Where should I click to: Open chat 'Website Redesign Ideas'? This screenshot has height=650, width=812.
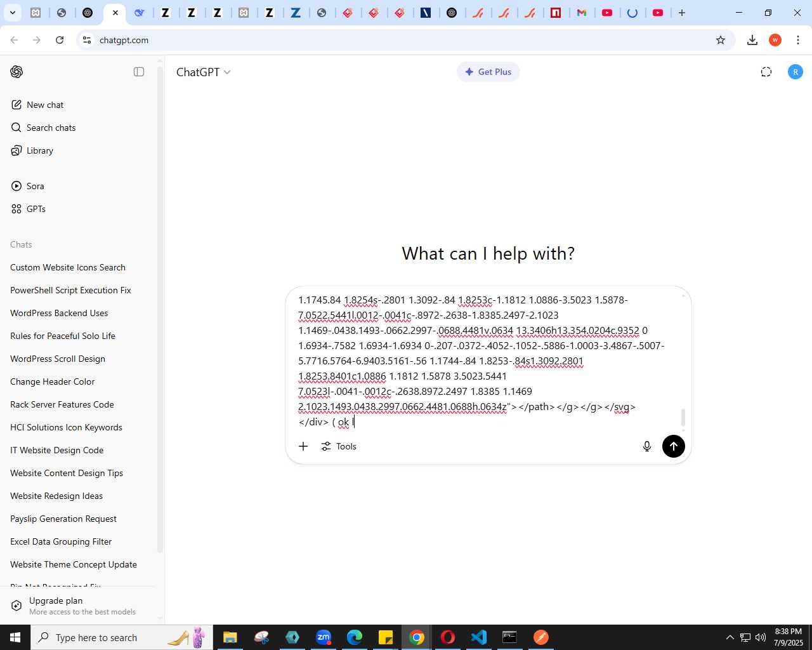(x=56, y=496)
